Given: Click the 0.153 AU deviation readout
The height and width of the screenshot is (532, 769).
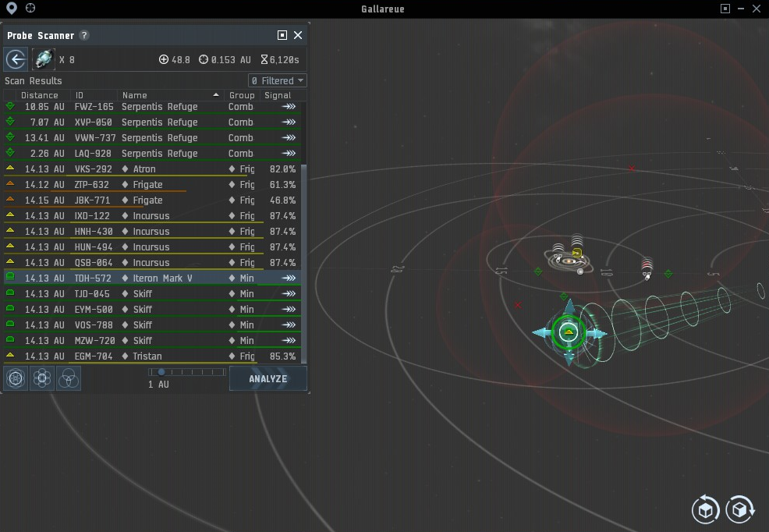Looking at the screenshot, I should (x=225, y=60).
